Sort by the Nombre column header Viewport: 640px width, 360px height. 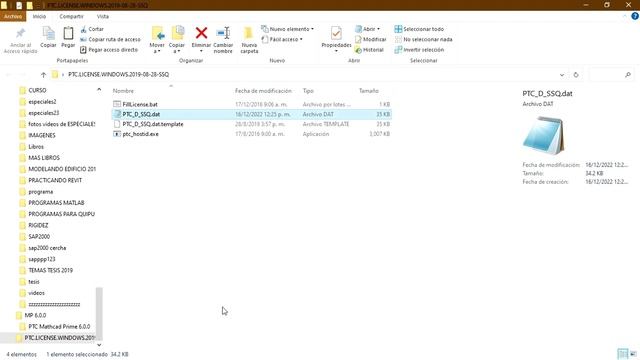(x=123, y=91)
